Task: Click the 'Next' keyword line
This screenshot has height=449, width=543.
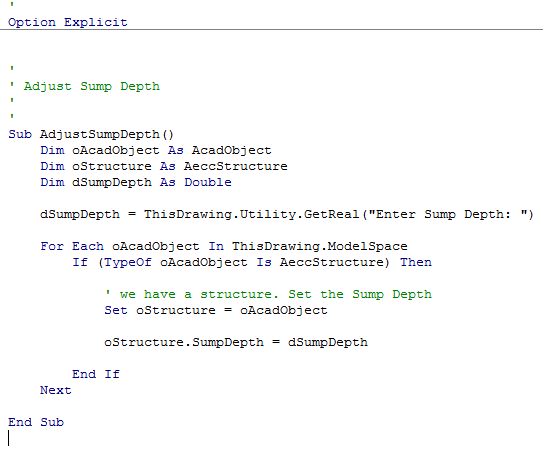Action: tap(56, 390)
